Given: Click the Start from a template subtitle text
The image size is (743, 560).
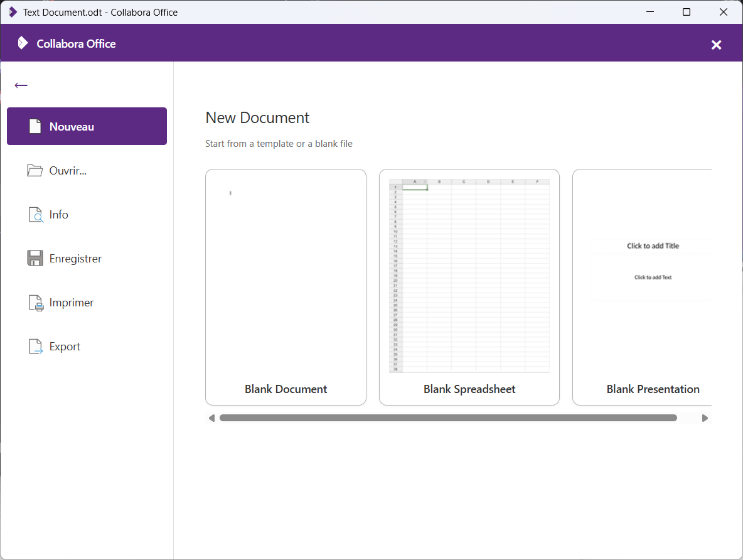Looking at the screenshot, I should coord(279,143).
